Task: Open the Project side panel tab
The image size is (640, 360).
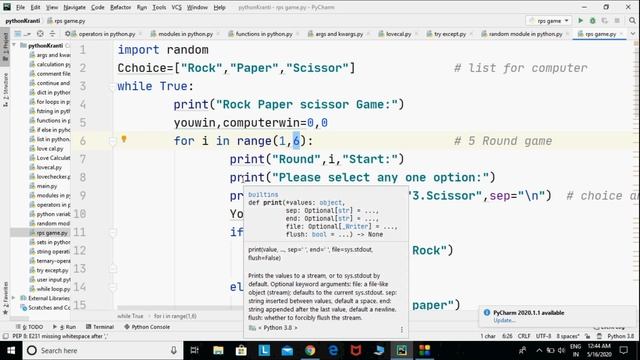Action: 5,46
